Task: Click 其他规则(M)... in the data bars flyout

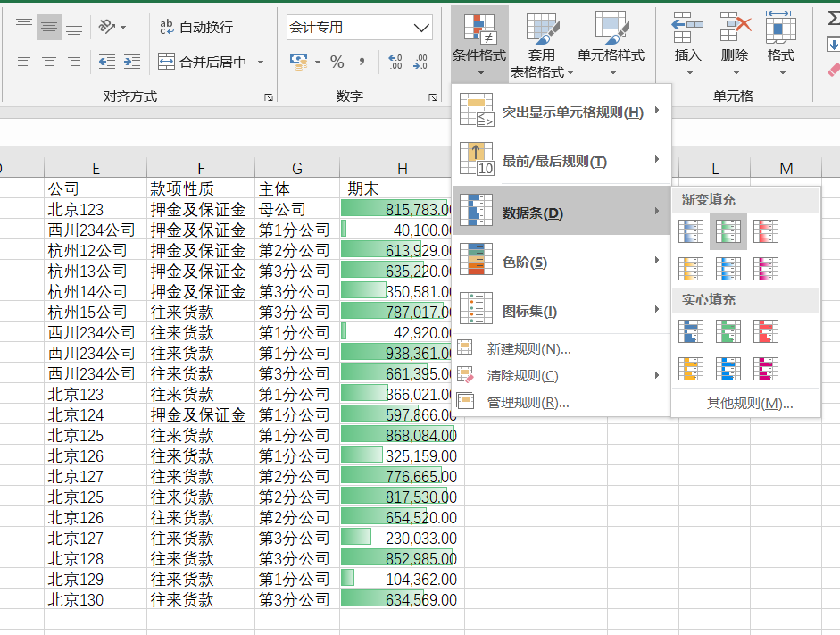Action: click(749, 404)
